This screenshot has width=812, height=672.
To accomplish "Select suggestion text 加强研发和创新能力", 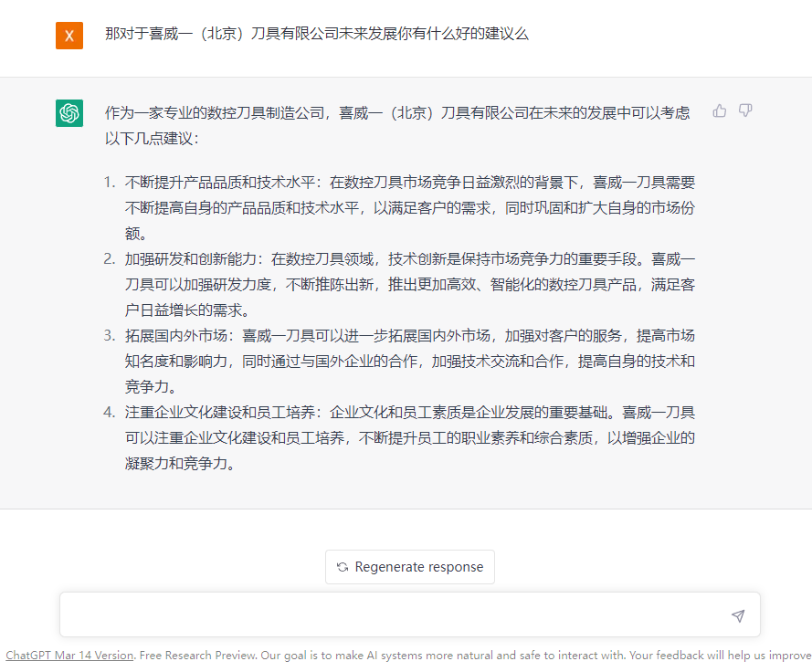I will click(191, 259).
